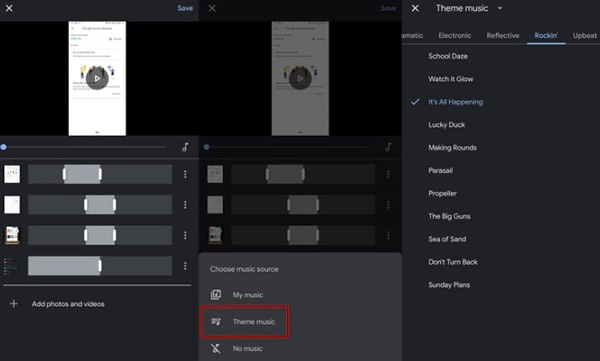Select the Rockin' tab
Viewport: 600px width, 361px height.
click(546, 36)
